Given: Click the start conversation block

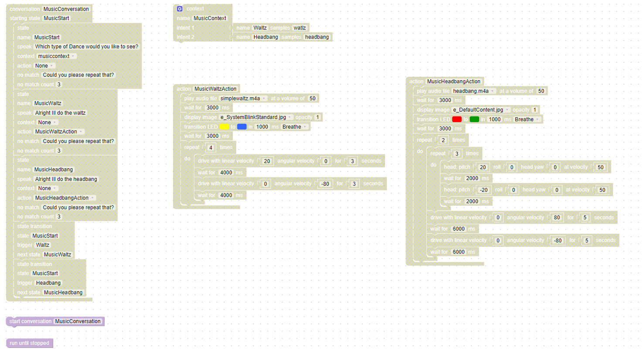Looking at the screenshot, I should (31, 321).
